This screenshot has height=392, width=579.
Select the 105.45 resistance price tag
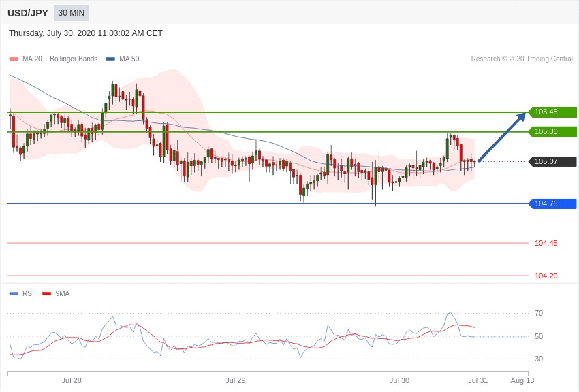pos(552,112)
